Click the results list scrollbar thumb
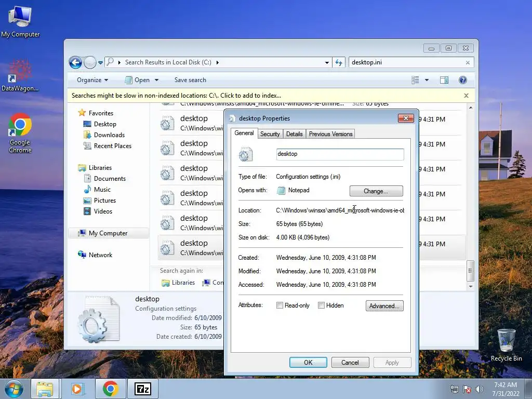Viewport: 532px width, 399px height. [470, 271]
